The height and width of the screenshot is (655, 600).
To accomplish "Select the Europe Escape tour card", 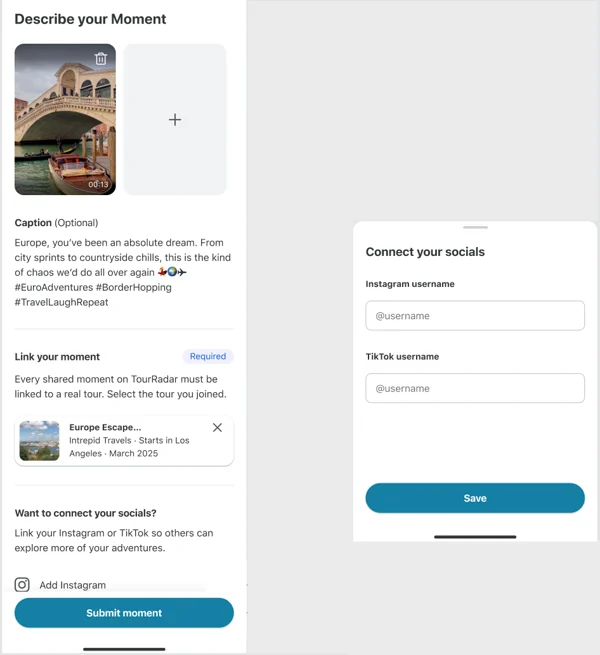I will [124, 441].
